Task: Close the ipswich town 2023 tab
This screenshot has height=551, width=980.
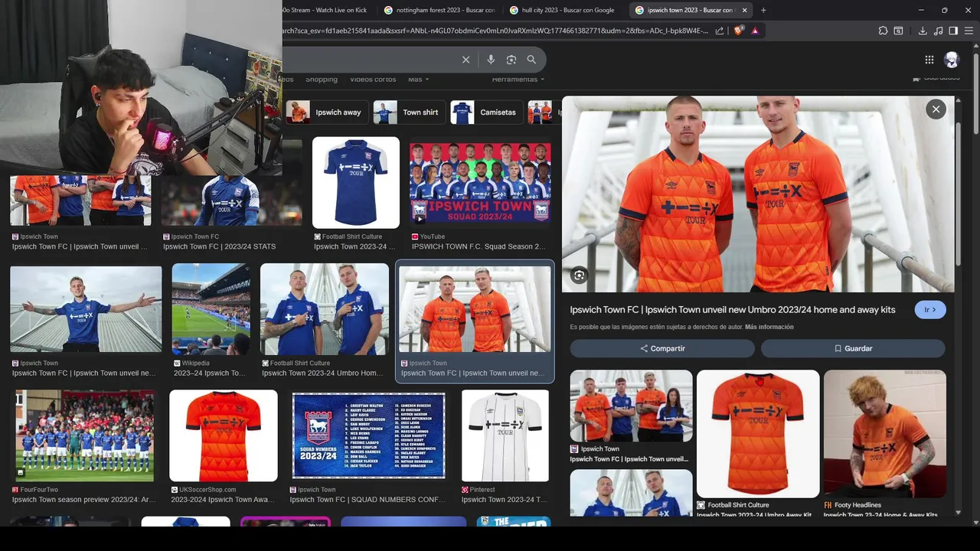Action: point(744,10)
